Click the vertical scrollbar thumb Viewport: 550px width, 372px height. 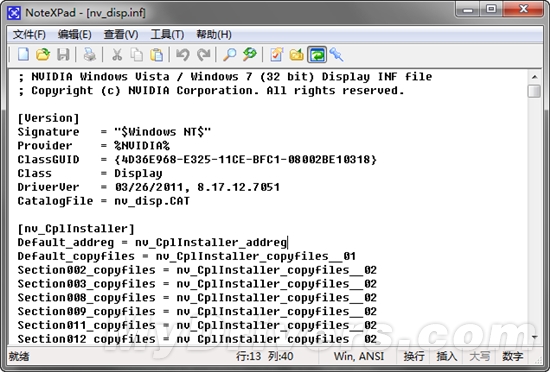pos(534,91)
